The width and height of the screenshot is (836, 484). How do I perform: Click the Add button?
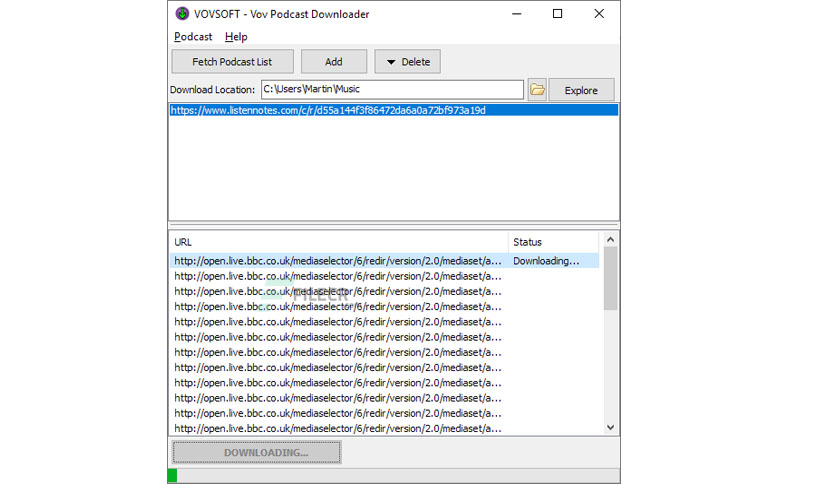click(334, 62)
